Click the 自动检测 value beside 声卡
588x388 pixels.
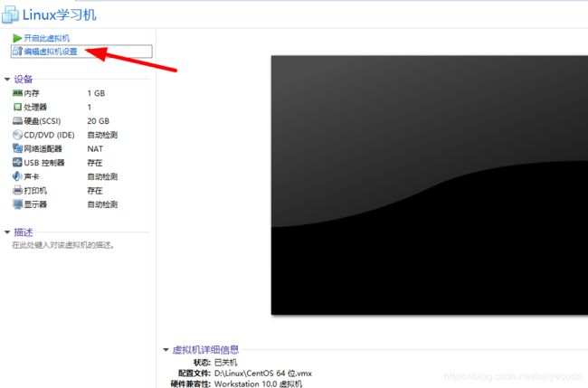point(102,176)
